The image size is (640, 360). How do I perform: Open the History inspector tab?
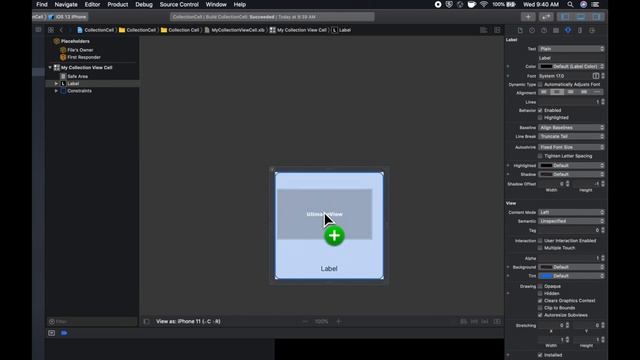[x=532, y=30]
